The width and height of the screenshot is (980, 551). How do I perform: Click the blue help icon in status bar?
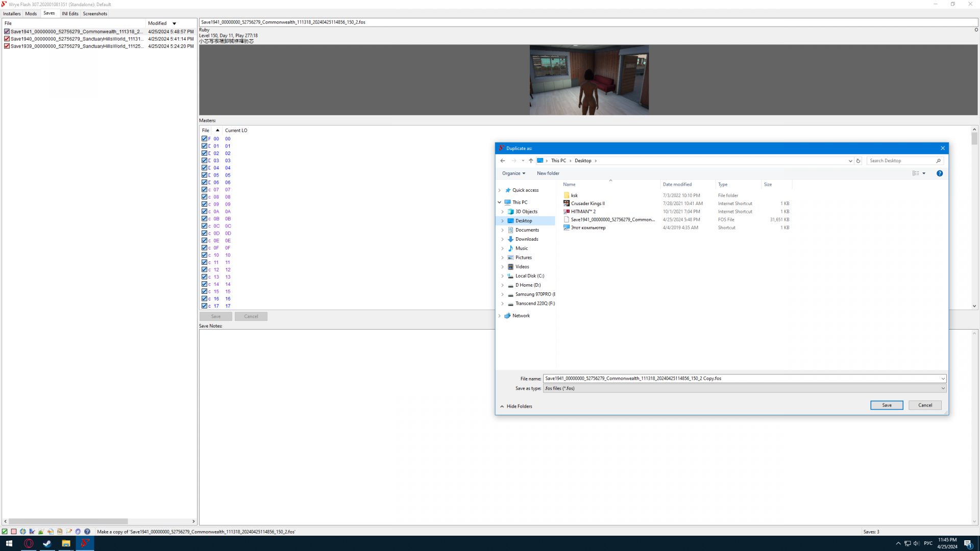[87, 532]
